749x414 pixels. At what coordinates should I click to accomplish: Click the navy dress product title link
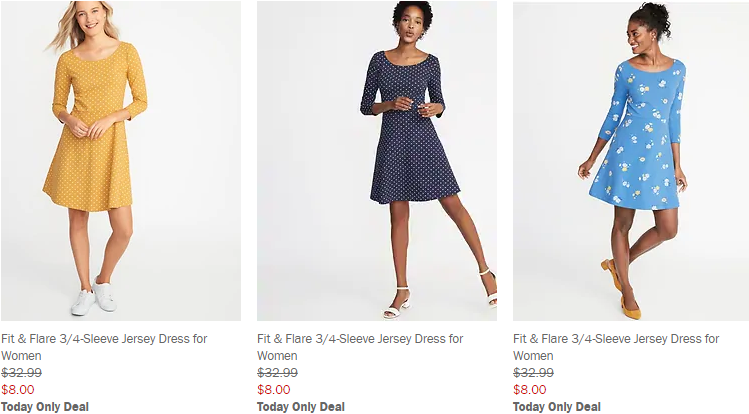pos(360,339)
